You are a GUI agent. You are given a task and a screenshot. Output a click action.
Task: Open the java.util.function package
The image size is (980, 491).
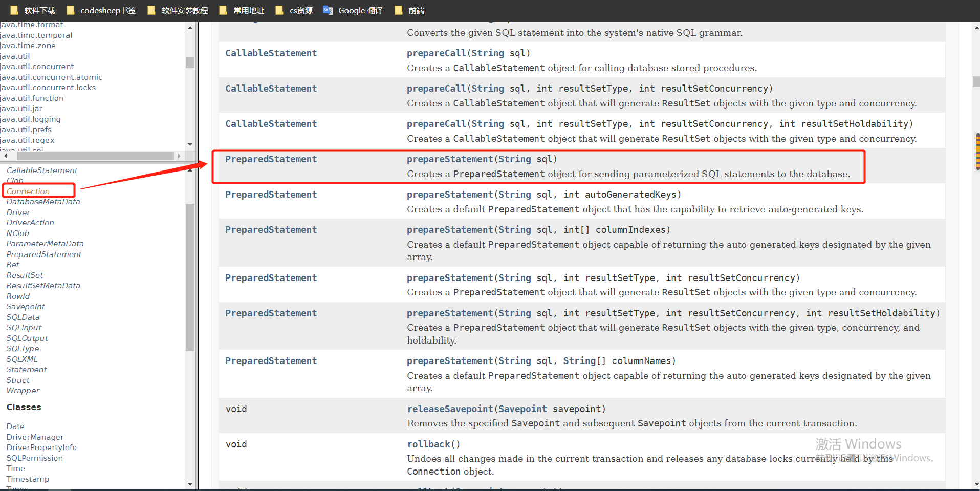pos(32,98)
